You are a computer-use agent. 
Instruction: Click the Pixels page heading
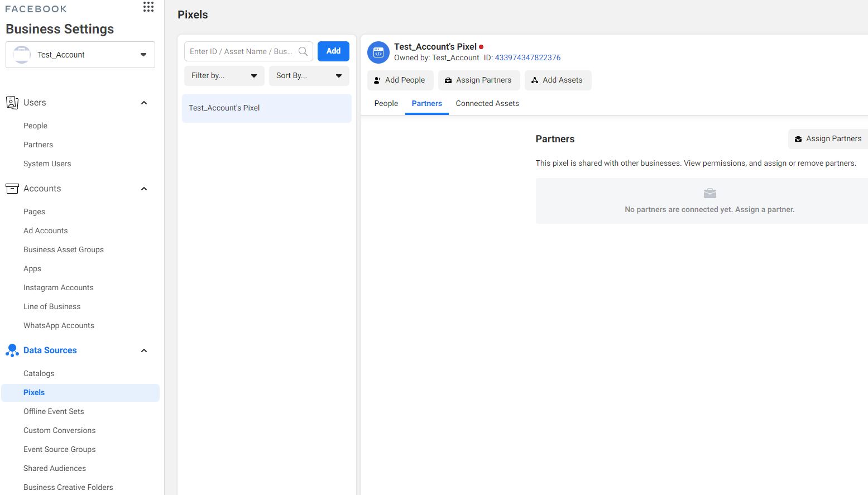tap(193, 15)
